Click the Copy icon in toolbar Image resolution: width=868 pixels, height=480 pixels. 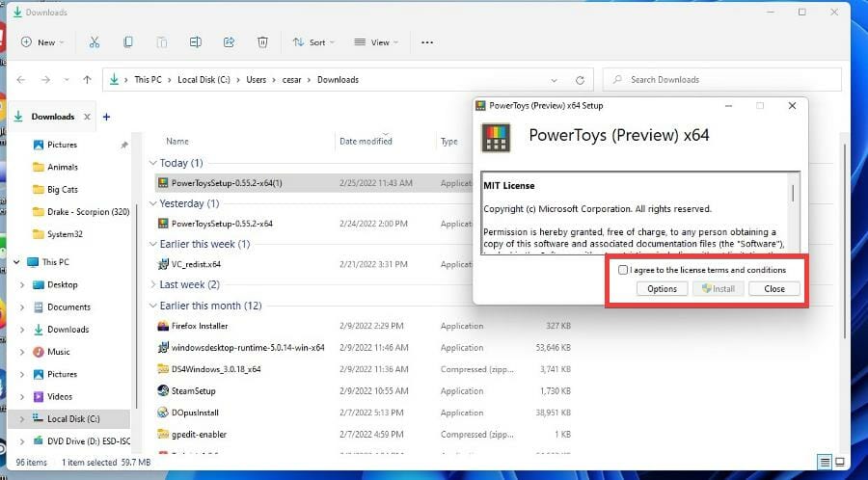(x=128, y=42)
